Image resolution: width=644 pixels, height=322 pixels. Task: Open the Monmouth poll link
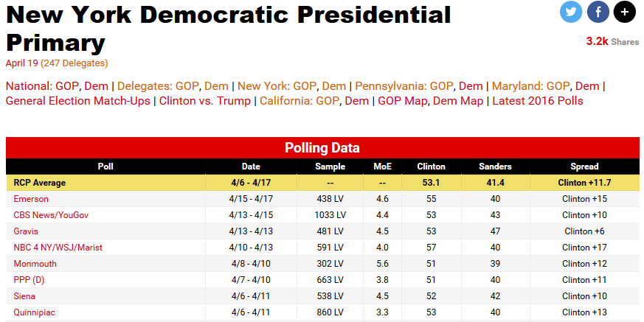point(35,264)
